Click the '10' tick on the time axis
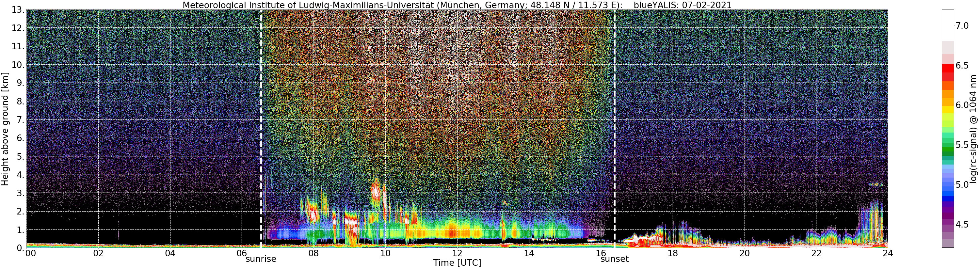The image size is (980, 269). (385, 253)
